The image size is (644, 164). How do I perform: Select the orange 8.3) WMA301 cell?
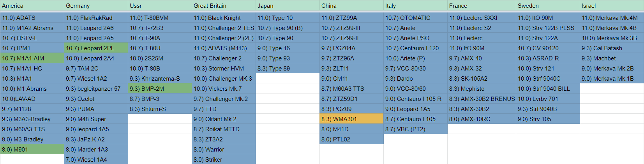[x=351, y=119]
